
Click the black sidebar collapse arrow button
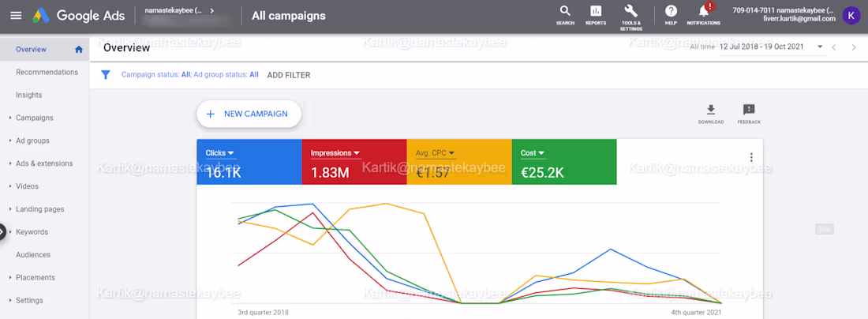click(x=2, y=232)
